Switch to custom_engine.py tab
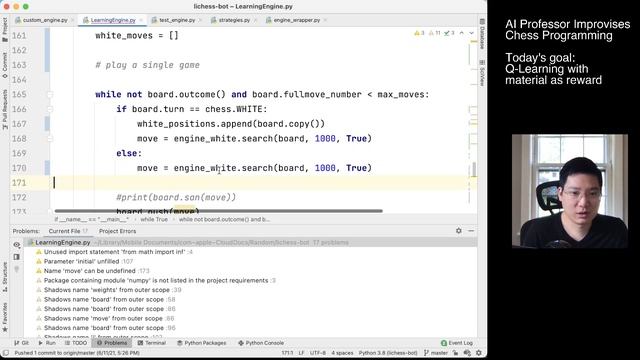This screenshot has width=640, height=360. tap(42, 20)
